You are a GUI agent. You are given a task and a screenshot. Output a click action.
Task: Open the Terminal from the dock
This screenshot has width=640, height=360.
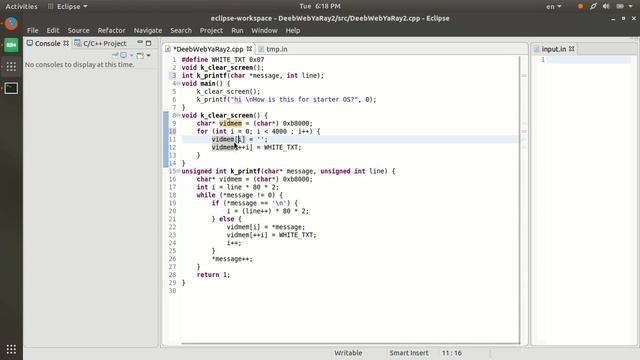[x=11, y=88]
